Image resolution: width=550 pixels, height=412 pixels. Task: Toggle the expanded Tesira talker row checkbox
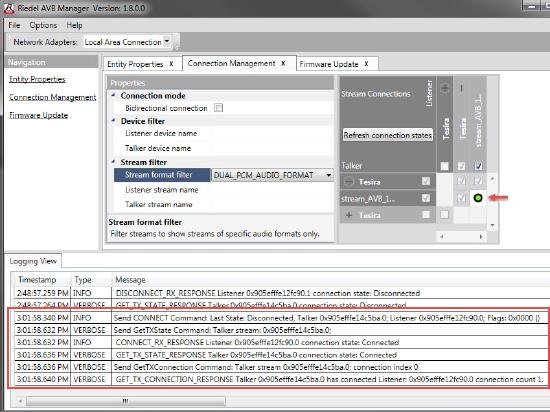click(426, 181)
